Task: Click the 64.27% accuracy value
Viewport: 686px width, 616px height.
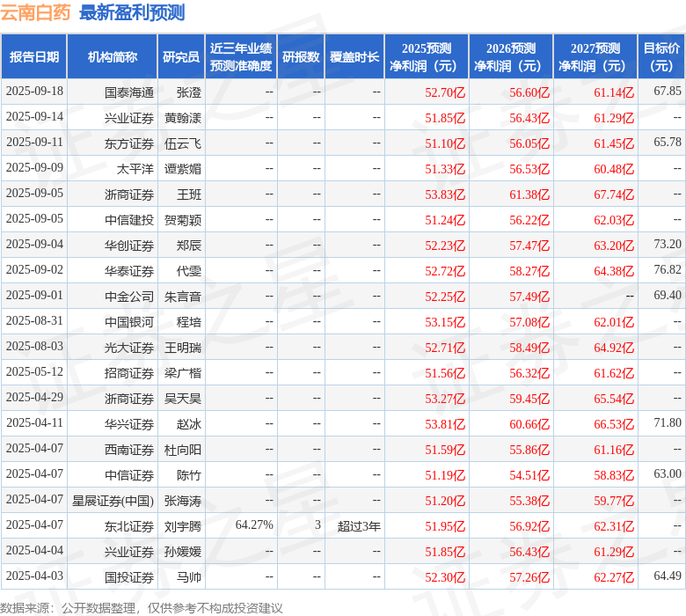Action: [x=254, y=525]
